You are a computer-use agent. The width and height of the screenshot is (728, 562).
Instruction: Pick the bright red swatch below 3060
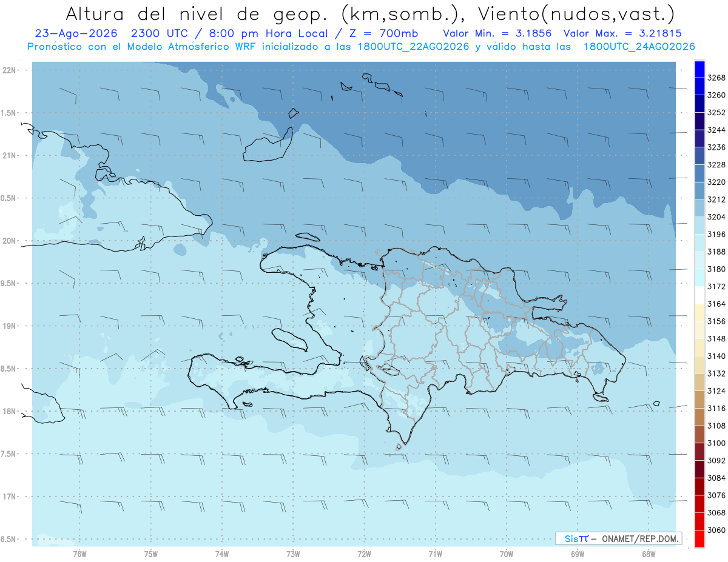click(699, 538)
